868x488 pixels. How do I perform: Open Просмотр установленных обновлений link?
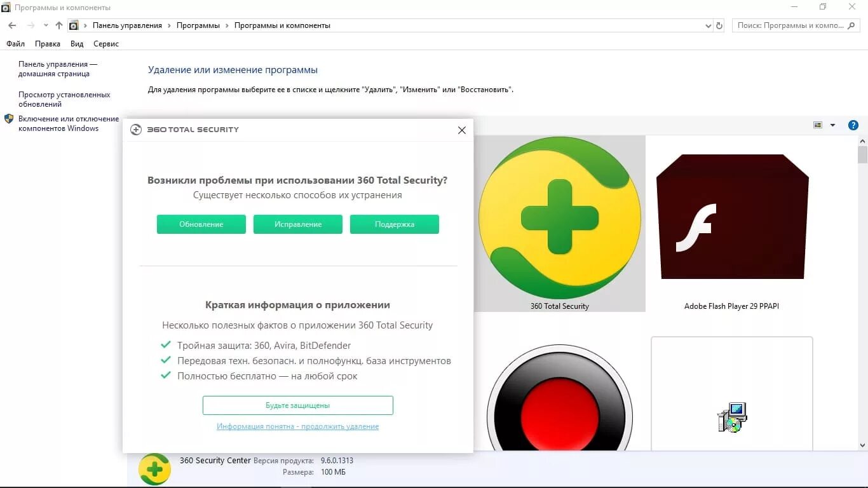(64, 99)
